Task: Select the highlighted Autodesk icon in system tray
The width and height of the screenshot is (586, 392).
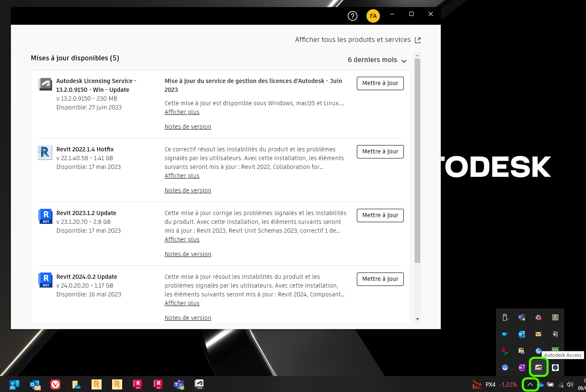Action: [539, 367]
